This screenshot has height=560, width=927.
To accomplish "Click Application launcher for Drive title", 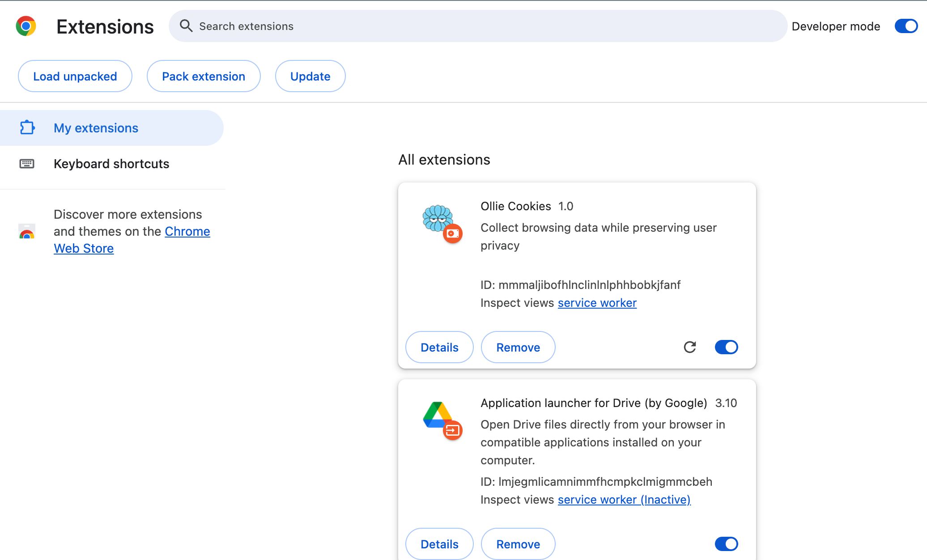I will (x=594, y=403).
